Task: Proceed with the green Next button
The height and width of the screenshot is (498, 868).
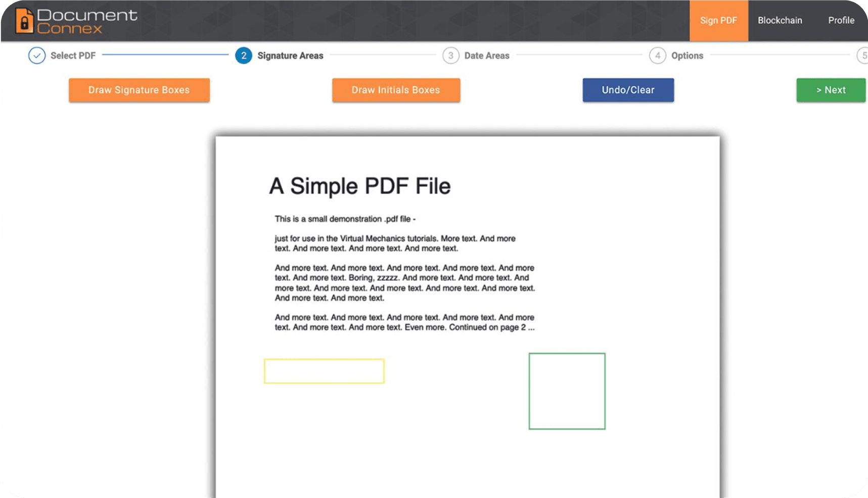Action: click(831, 90)
